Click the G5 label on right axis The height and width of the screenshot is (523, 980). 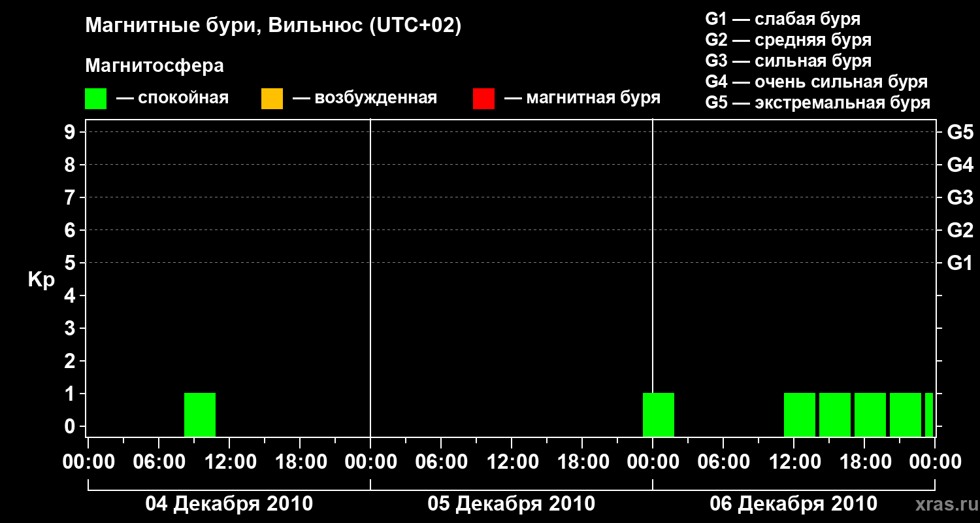[960, 132]
